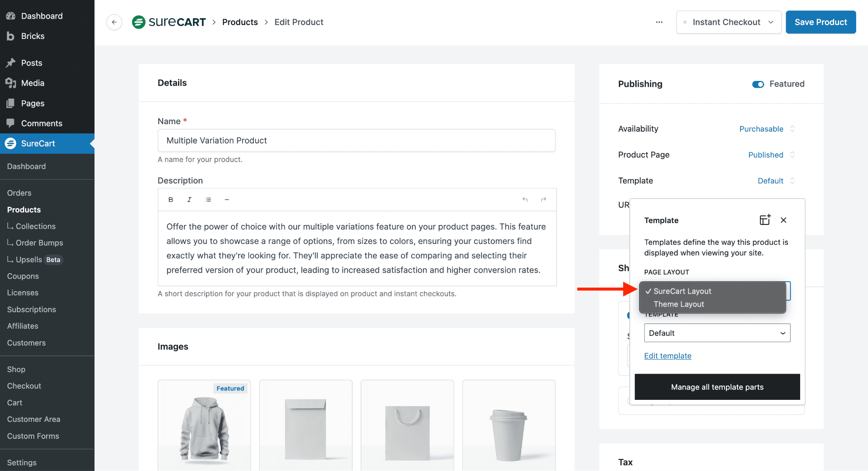Click the bold formatting icon
Image resolution: width=868 pixels, height=471 pixels.
pos(171,199)
